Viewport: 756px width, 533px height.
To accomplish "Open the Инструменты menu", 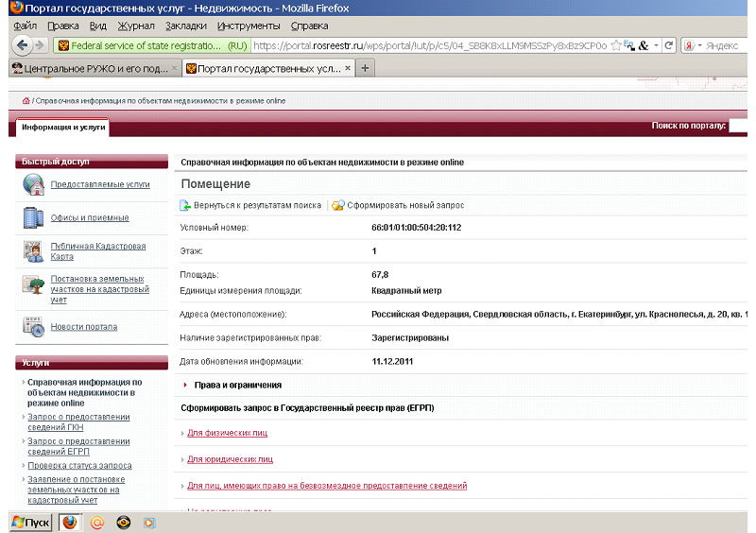I will pyautogui.click(x=248, y=26).
